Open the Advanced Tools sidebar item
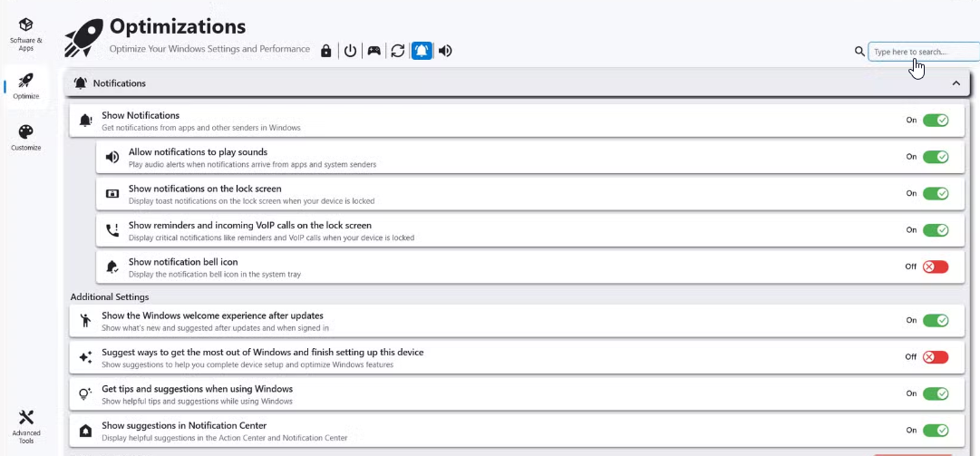This screenshot has width=980, height=456. pos(25,425)
